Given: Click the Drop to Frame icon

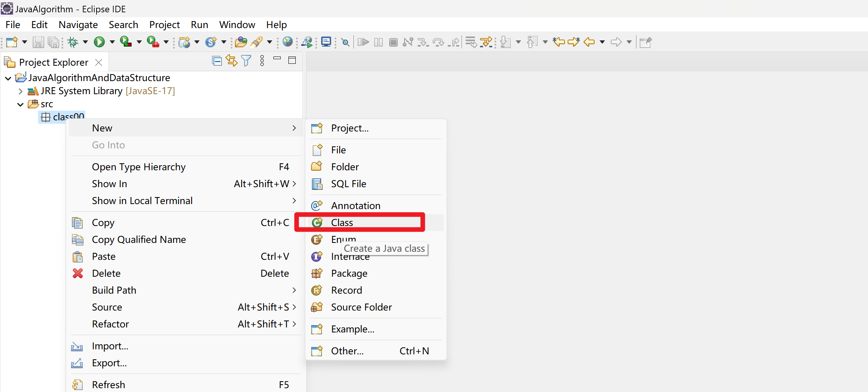Looking at the screenshot, I should tap(471, 42).
